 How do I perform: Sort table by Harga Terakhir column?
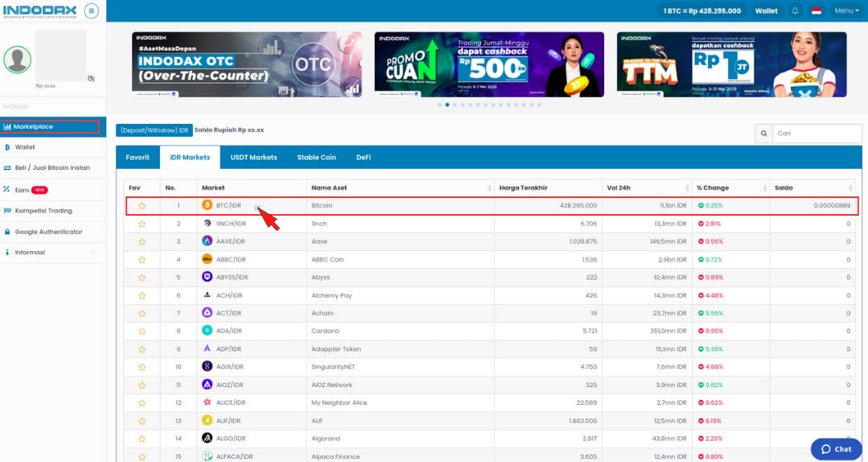click(548, 188)
